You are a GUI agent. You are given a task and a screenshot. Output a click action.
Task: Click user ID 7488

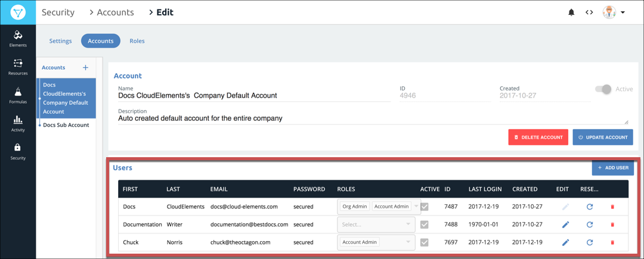coord(451,224)
